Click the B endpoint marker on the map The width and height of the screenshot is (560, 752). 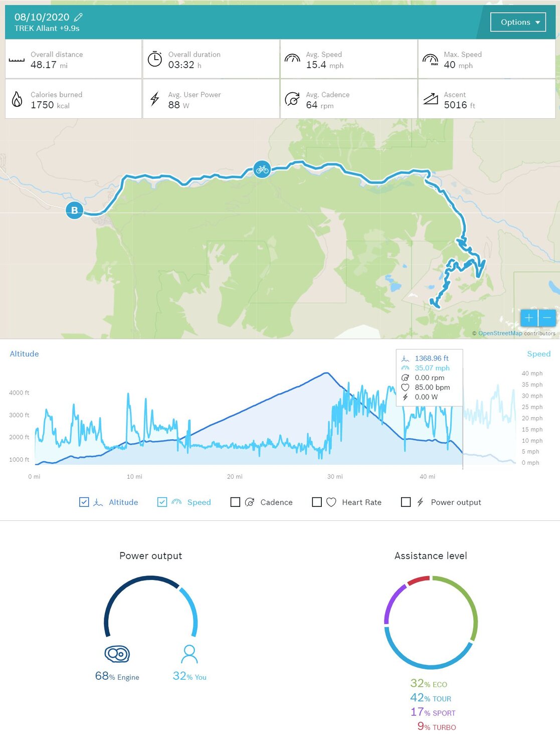coord(75,211)
